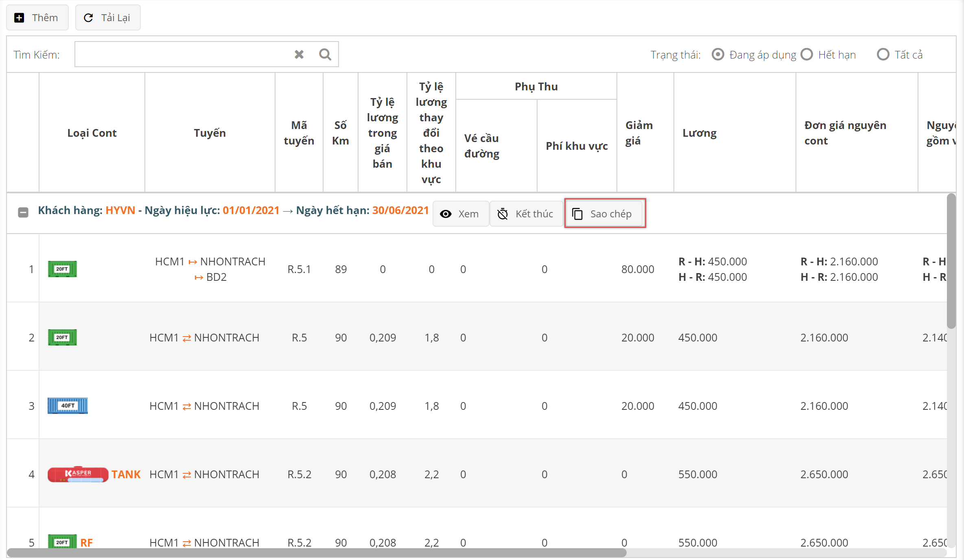
Task: Click the horizontal scrollbar at the bottom
Action: (317, 553)
